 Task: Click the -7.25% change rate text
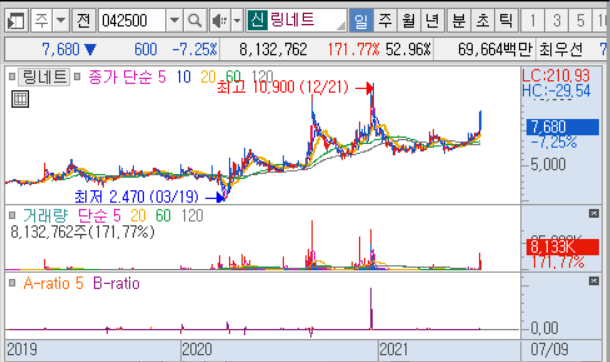tap(194, 49)
